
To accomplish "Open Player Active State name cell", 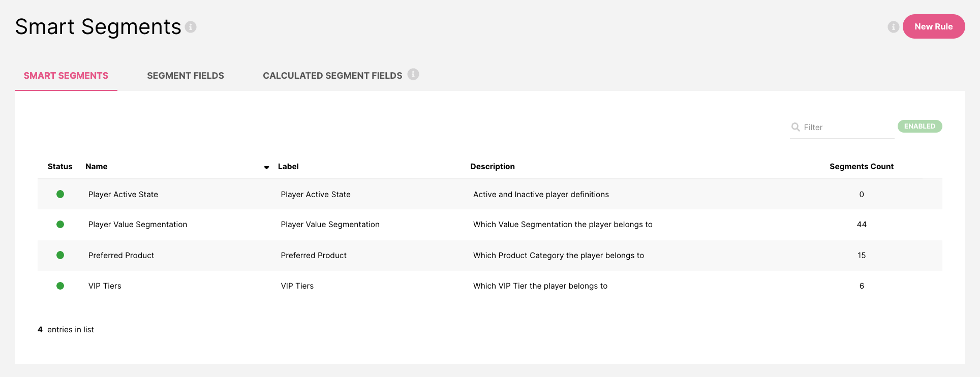I will 123,194.
